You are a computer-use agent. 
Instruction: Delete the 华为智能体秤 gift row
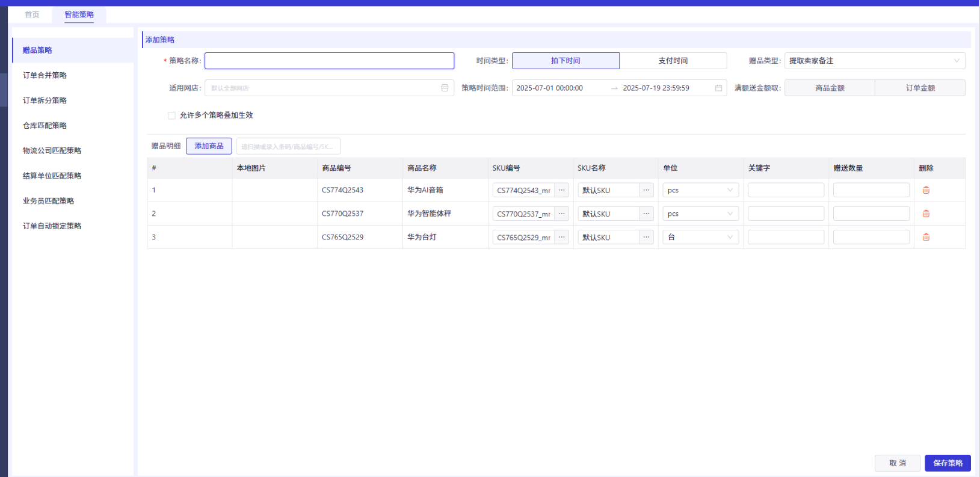pos(926,214)
